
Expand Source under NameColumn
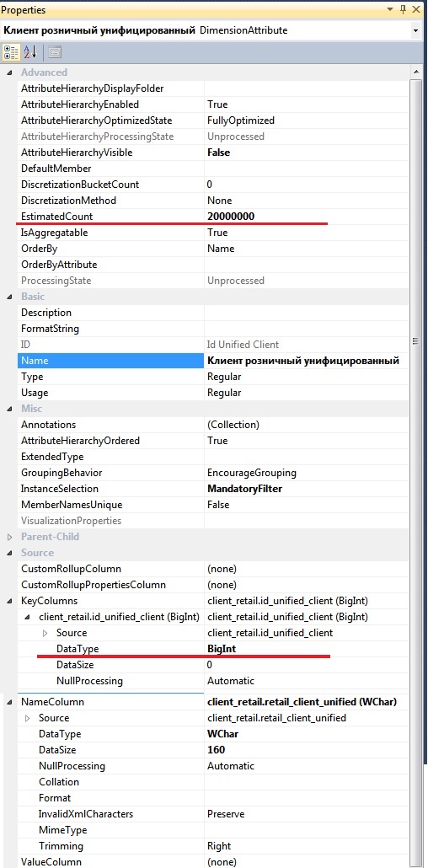pyautogui.click(x=27, y=719)
